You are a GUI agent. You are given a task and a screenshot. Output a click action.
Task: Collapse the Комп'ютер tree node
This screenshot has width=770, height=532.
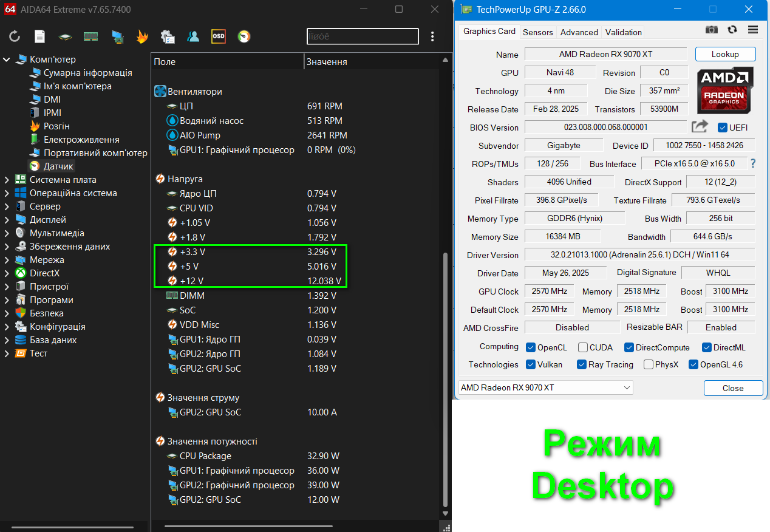7,60
